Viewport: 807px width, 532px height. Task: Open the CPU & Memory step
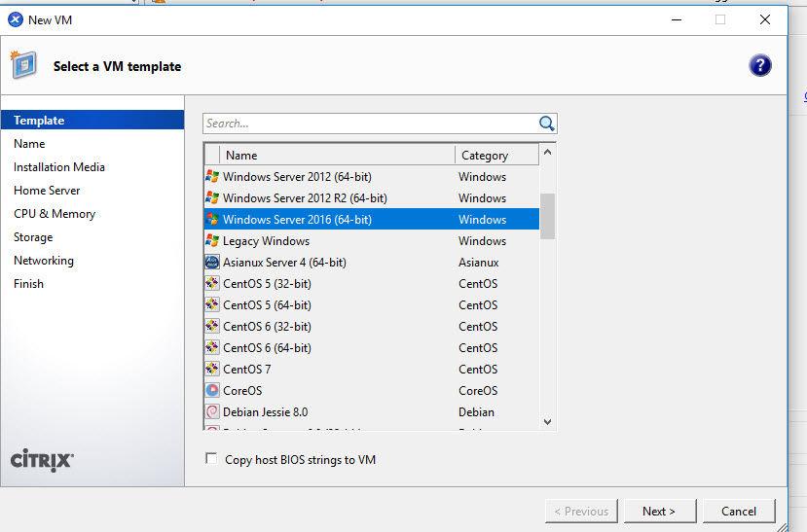click(55, 214)
